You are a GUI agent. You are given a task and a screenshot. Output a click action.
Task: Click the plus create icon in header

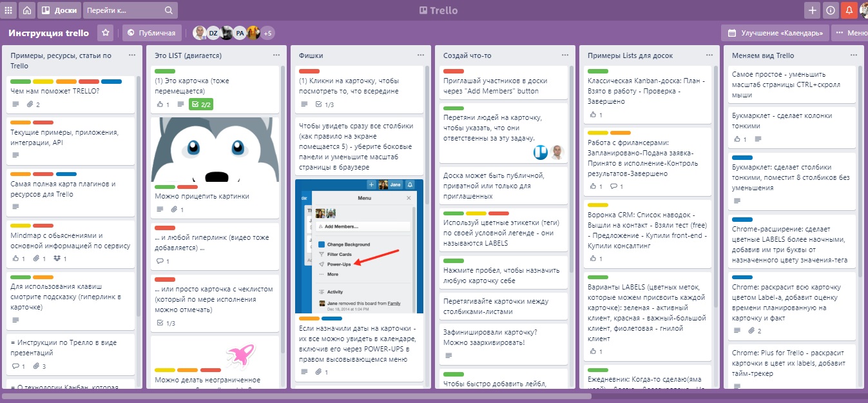tap(813, 10)
